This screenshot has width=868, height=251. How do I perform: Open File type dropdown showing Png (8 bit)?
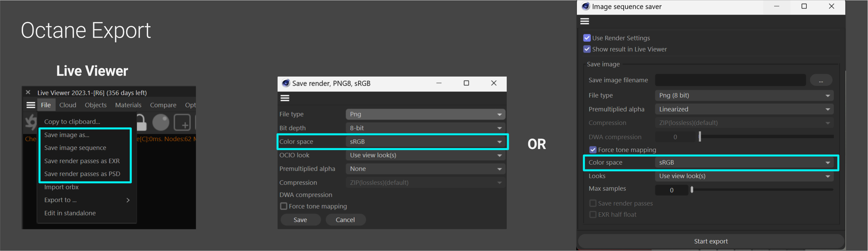(744, 96)
